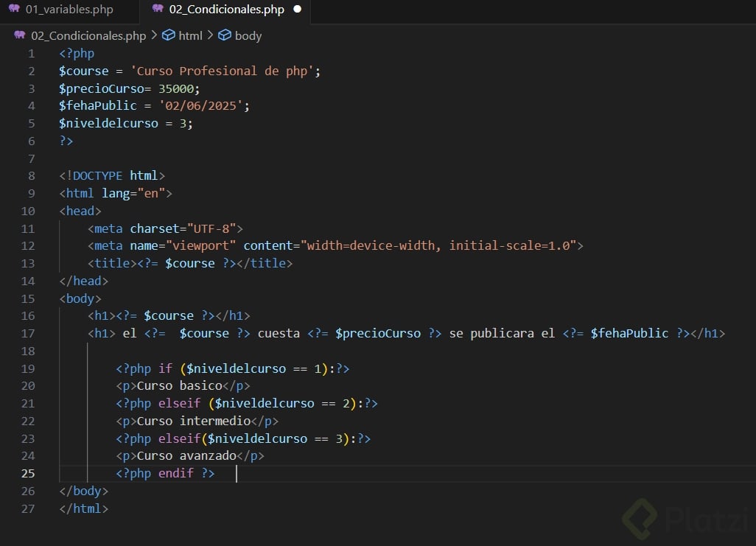The image size is (756, 546).
Task: Click the PHP icon on 02_Condicionales.php tab
Action: (158, 9)
